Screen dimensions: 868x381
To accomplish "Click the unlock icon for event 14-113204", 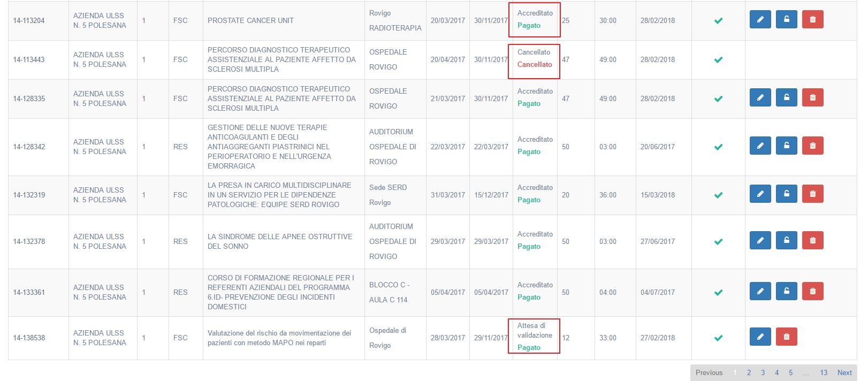I will tap(786, 19).
